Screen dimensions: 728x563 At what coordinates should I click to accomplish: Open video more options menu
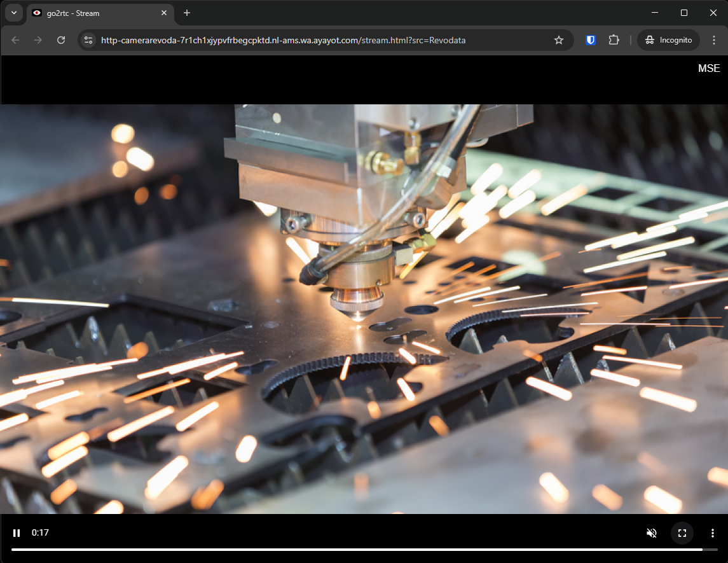coord(713,533)
